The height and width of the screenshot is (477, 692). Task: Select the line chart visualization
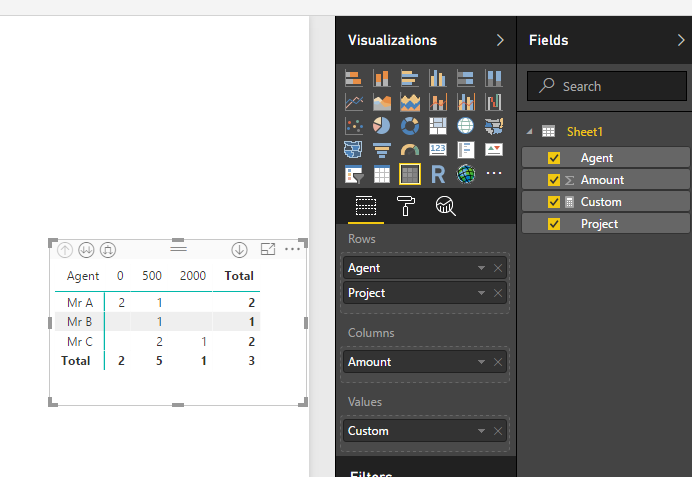(354, 102)
